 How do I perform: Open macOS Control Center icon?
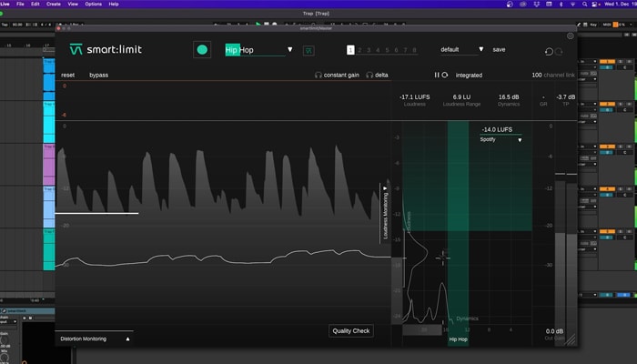pyautogui.click(x=596, y=4)
